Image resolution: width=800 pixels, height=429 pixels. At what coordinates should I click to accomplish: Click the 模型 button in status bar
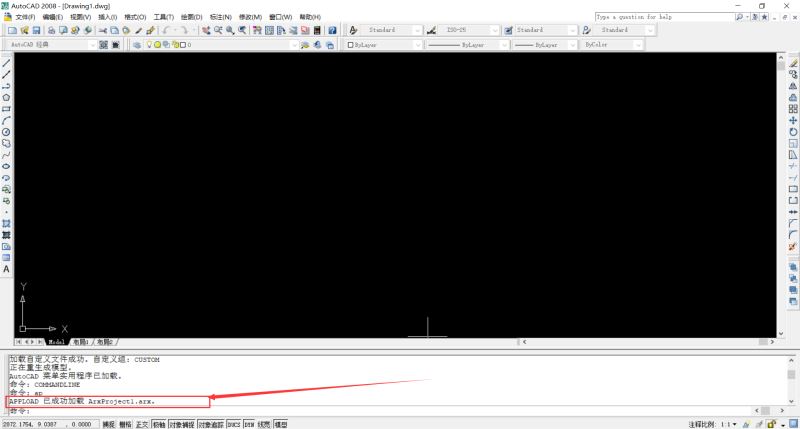pos(281,424)
